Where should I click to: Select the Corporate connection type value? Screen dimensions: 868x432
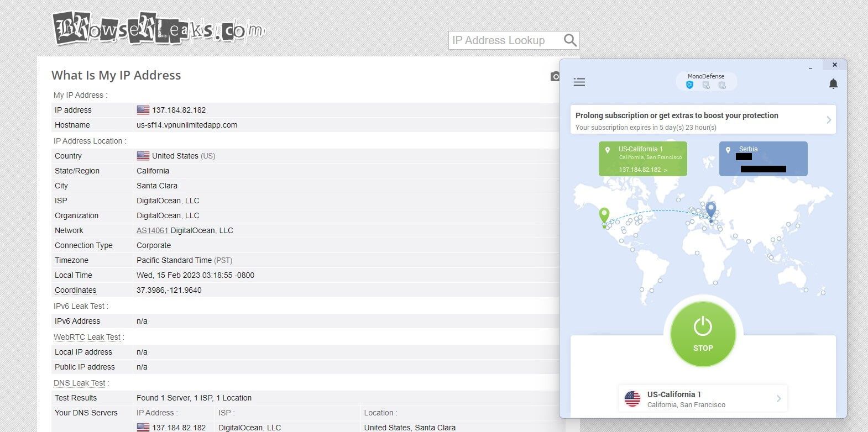154,245
